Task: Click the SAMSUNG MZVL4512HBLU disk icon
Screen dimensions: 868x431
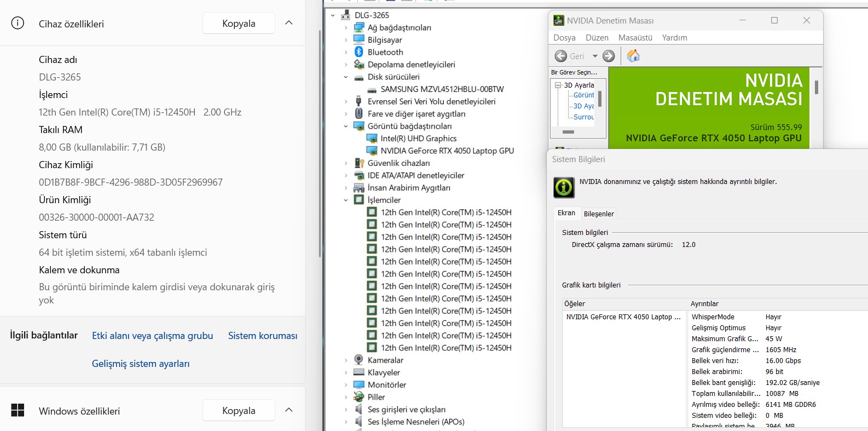Action: [372, 89]
